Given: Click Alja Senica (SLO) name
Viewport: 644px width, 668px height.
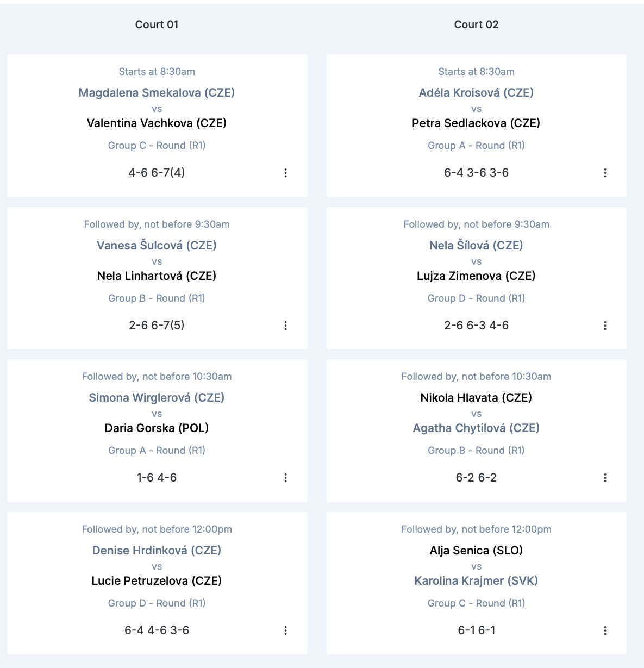Looking at the screenshot, I should tap(476, 551).
